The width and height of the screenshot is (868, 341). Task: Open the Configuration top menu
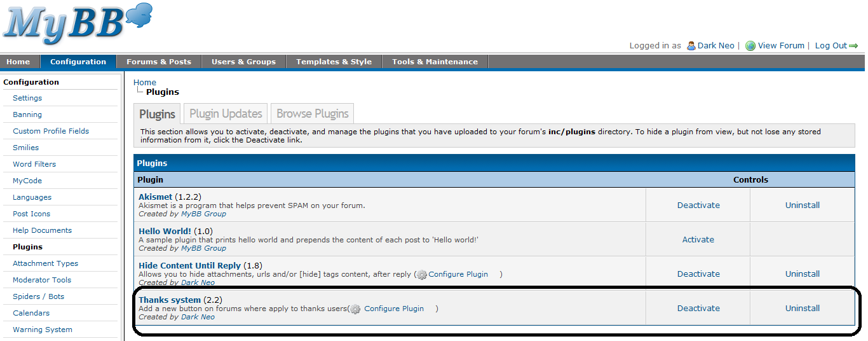(78, 62)
